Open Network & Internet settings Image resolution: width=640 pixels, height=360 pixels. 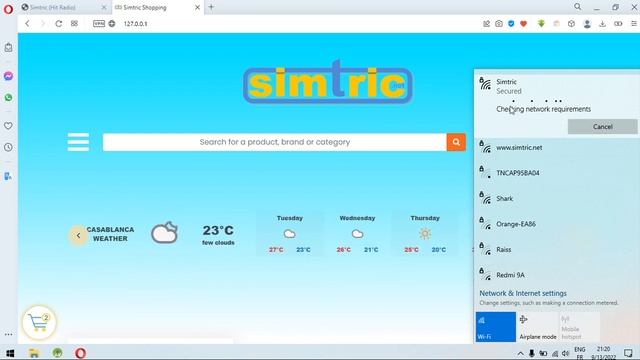click(x=523, y=293)
